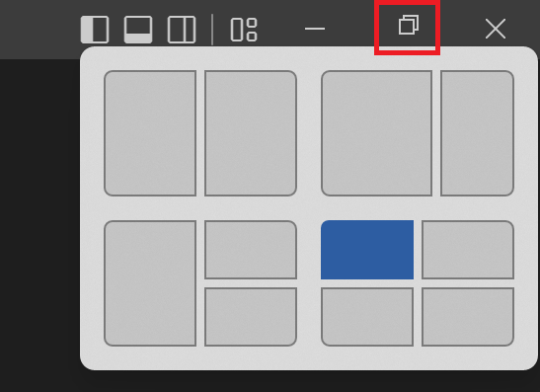Image resolution: width=540 pixels, height=392 pixels.
Task: Select the blue highlighted top-left quadrant zone
Action: click(x=367, y=250)
